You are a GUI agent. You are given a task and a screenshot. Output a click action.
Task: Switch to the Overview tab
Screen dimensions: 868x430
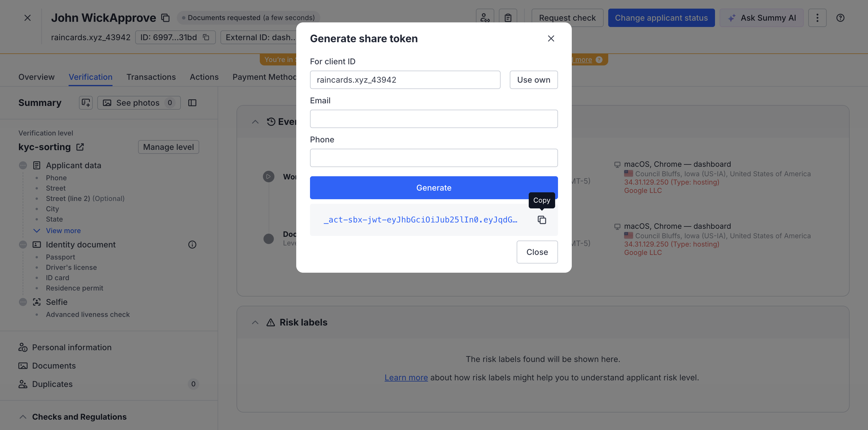[36, 77]
